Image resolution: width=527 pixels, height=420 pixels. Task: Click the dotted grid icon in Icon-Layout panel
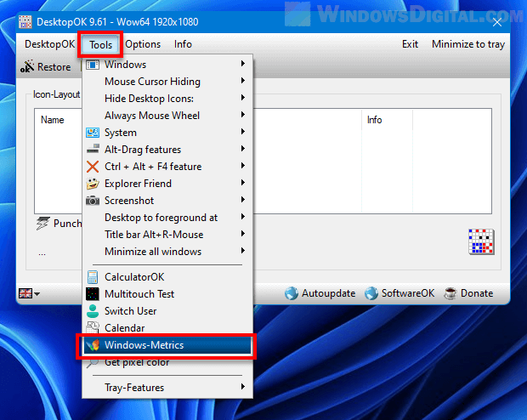click(x=481, y=241)
